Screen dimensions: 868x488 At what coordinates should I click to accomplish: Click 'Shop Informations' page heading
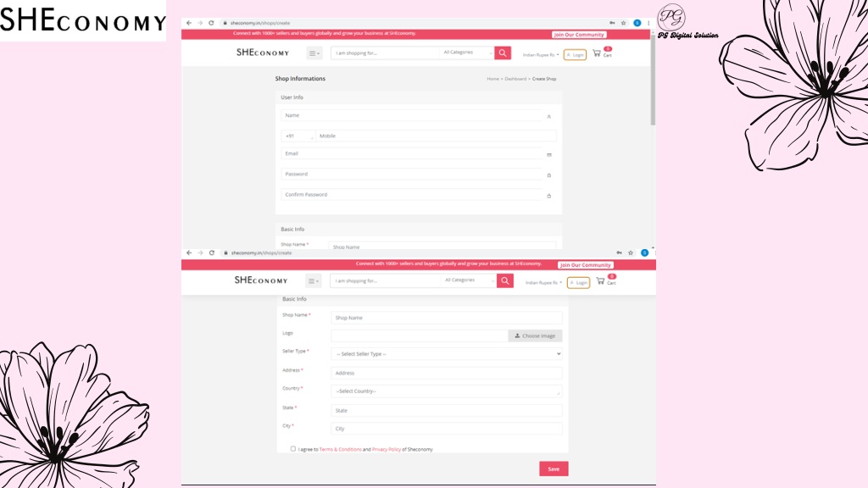[300, 79]
